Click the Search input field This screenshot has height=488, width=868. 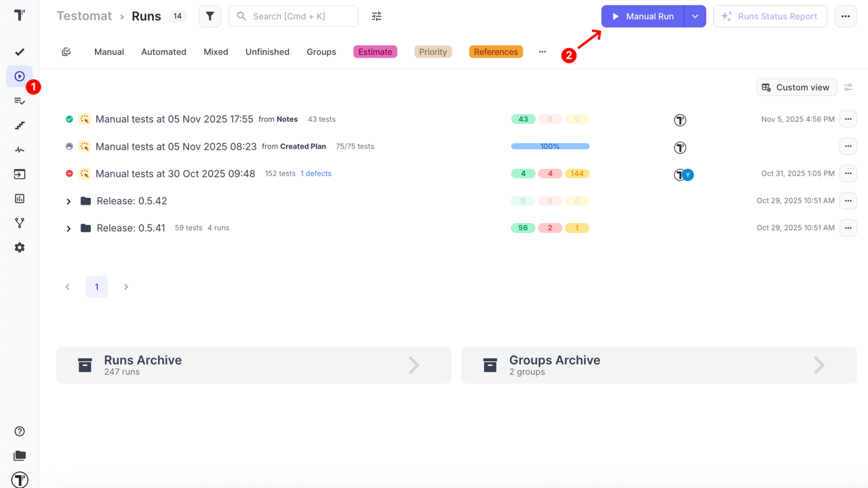302,16
